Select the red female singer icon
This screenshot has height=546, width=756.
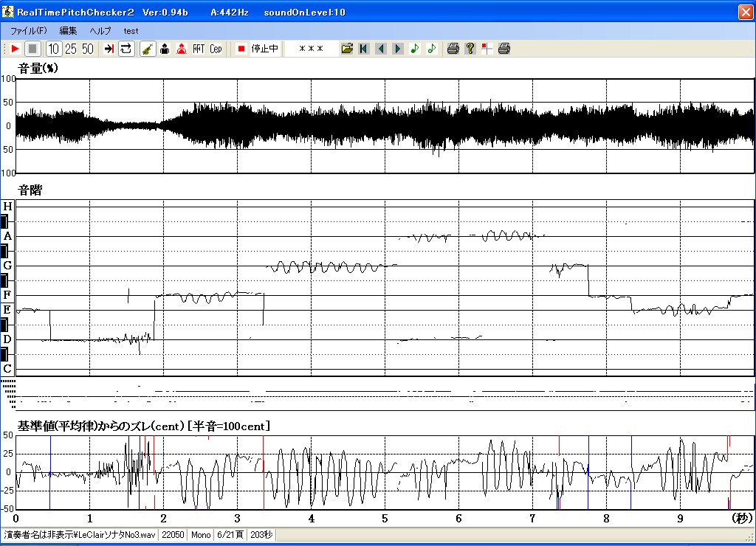point(182,49)
